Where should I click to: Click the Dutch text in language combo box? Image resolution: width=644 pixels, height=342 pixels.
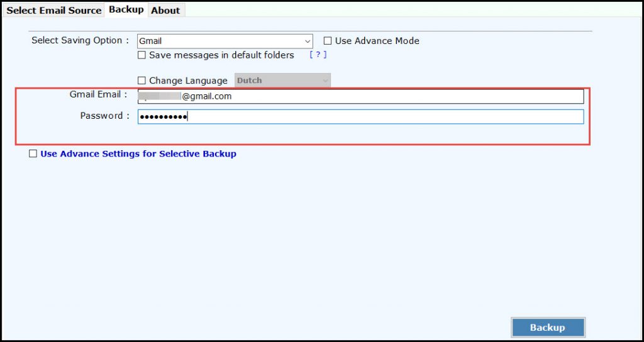pos(250,80)
